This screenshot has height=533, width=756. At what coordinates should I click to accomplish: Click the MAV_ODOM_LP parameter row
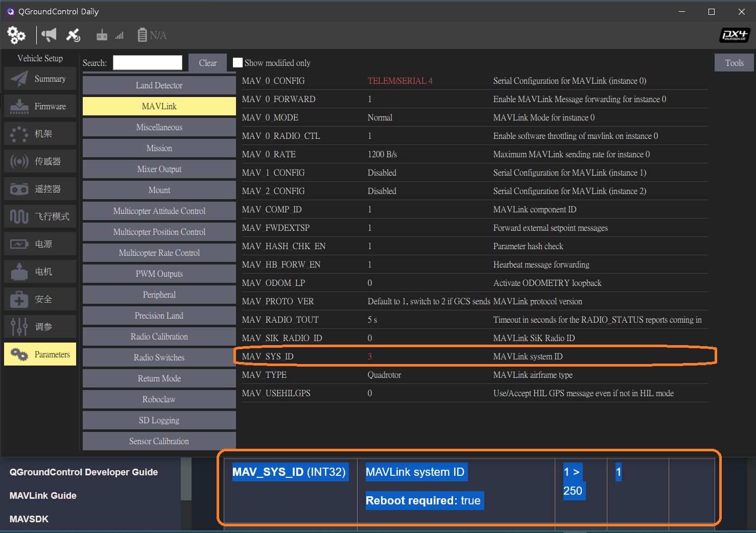click(x=475, y=283)
